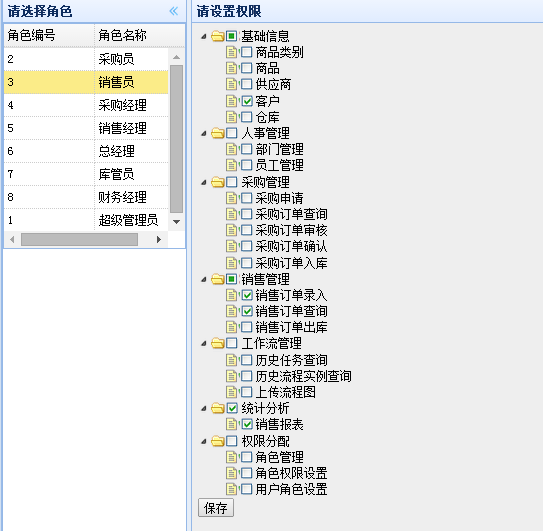Screen dimensions: 543x531
Task: Check the 采购订单查询 checkbox
Action: pos(247,214)
